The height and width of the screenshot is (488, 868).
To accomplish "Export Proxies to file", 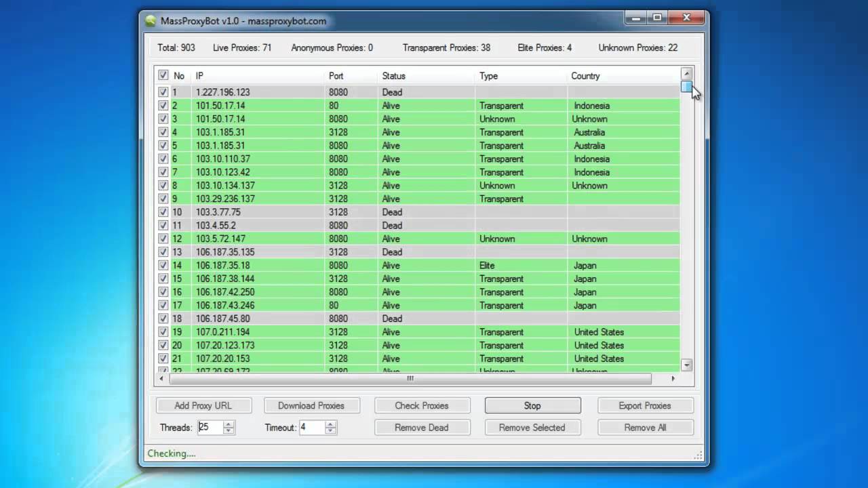I will 645,405.
